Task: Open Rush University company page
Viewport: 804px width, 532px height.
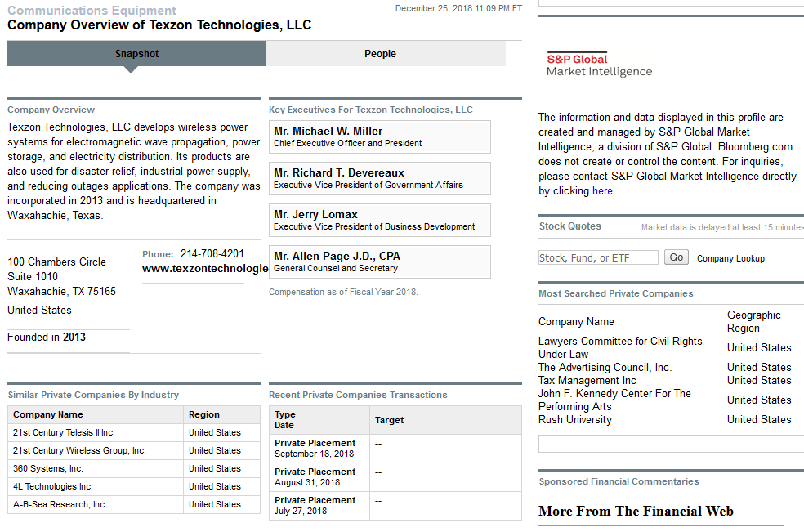Action: pos(576,419)
